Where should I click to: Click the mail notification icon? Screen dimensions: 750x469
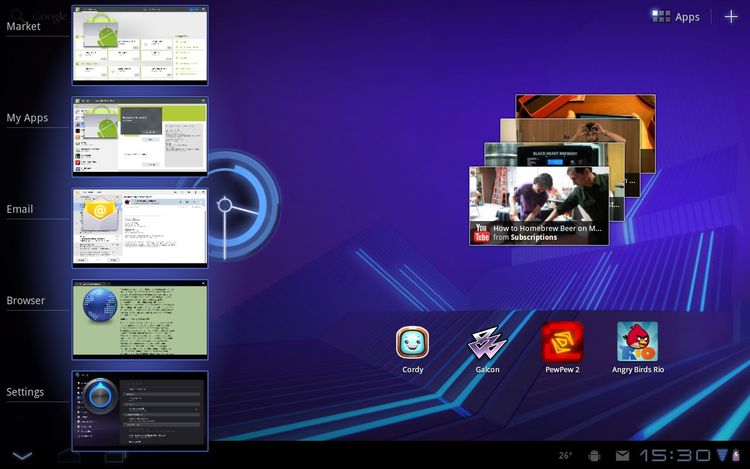622,456
